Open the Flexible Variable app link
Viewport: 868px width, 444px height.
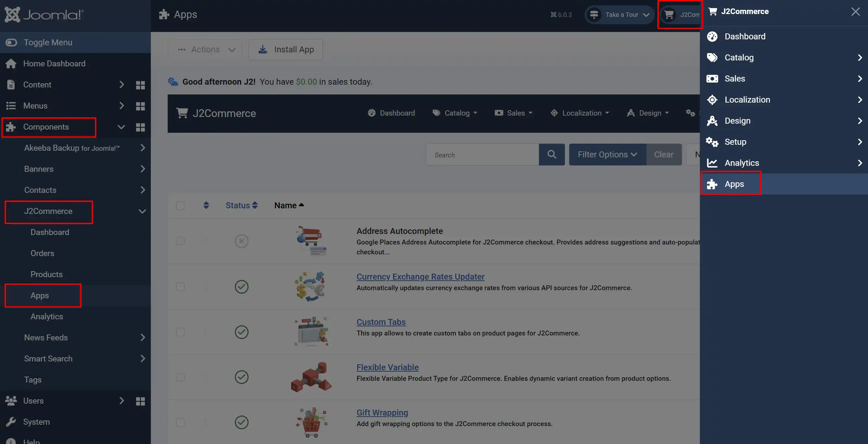[387, 367]
